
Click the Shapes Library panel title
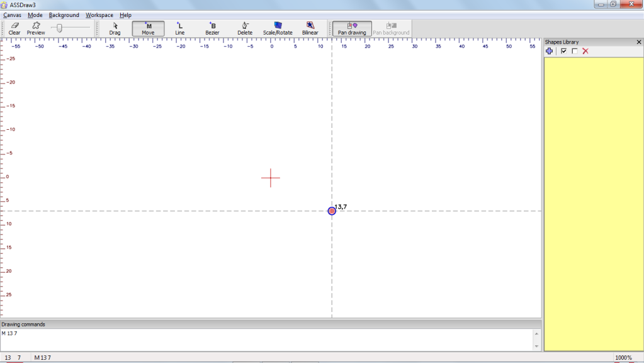click(562, 42)
